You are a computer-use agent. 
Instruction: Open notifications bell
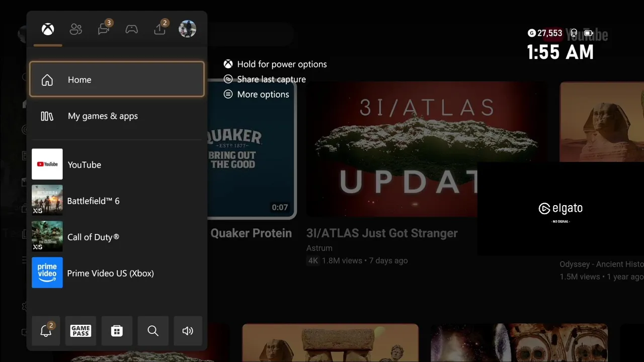pyautogui.click(x=46, y=330)
